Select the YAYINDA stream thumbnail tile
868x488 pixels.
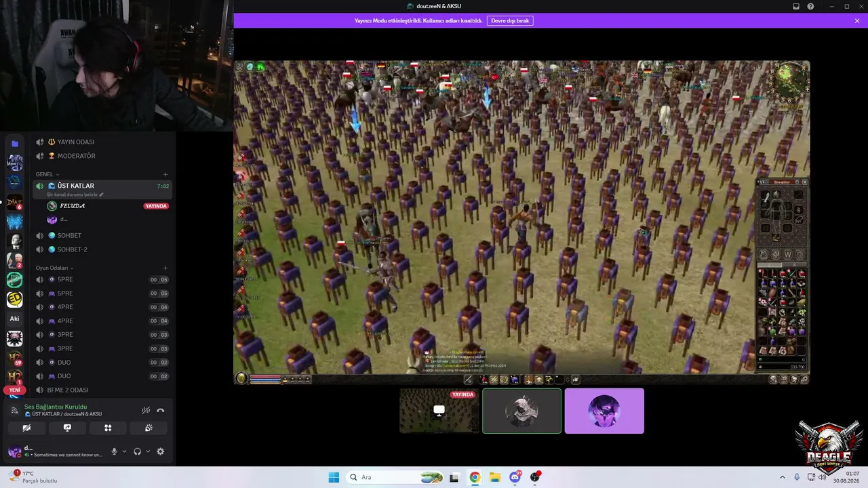(x=439, y=411)
